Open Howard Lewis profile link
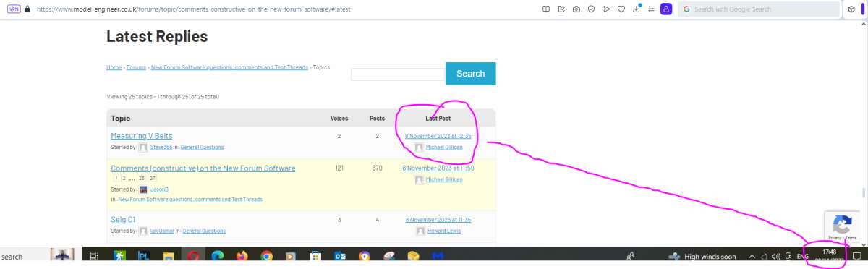Viewport: 868px width, 269px height. pyautogui.click(x=443, y=231)
